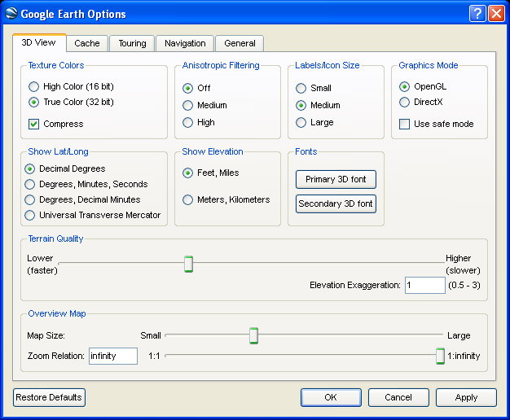Screen dimensions: 510x420
Task: Enable the Compress checkbox
Action: point(34,124)
